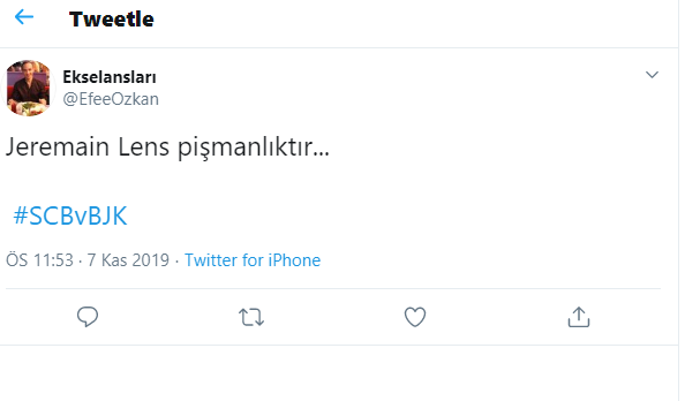Open tweet options chevron menu
700x401 pixels.
(652, 75)
